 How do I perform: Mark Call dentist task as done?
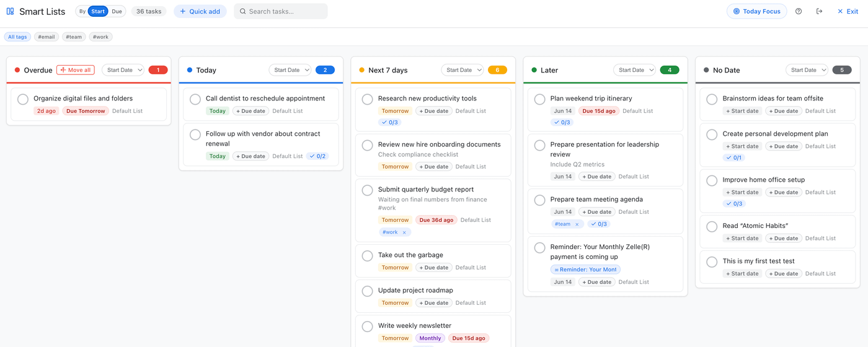coord(195,99)
